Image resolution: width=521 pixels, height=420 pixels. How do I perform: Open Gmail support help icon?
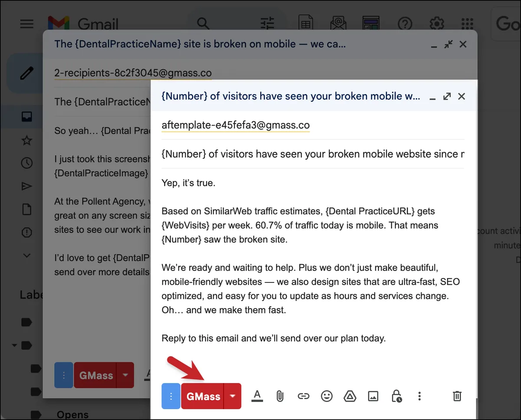[405, 23]
